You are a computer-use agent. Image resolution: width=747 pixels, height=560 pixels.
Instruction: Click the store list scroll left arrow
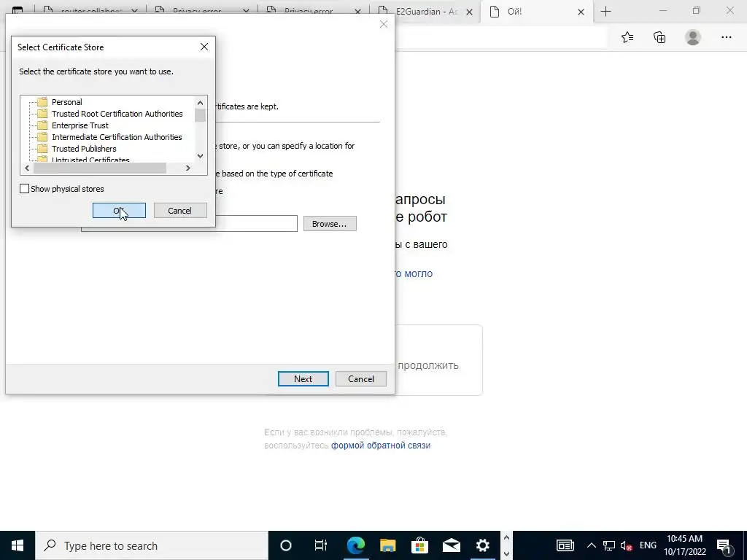(27, 168)
